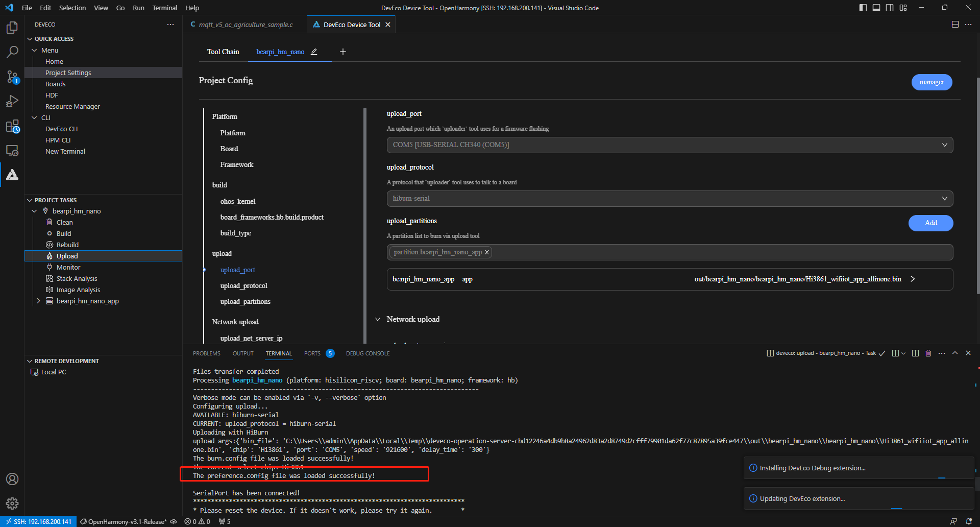980x527 pixels.
Task: Open the Explorer view in the activity bar
Action: coord(12,28)
